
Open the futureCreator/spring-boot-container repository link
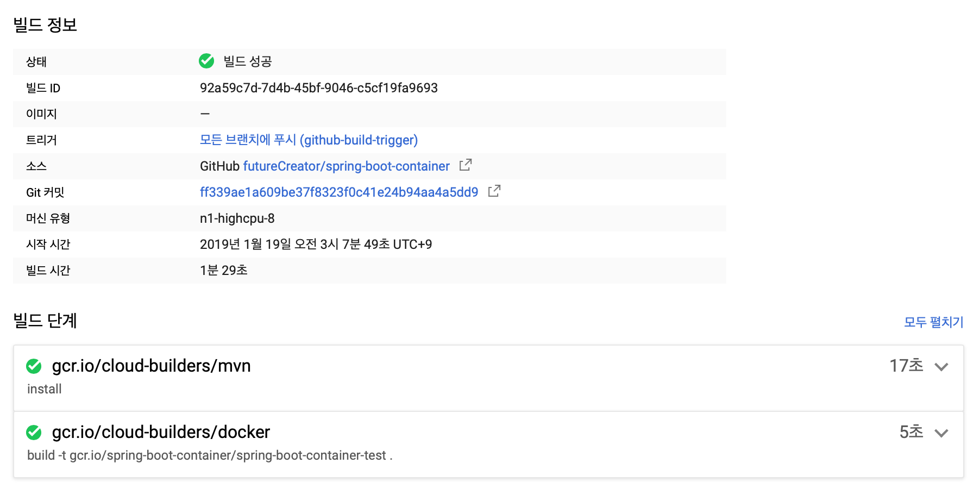tap(346, 166)
